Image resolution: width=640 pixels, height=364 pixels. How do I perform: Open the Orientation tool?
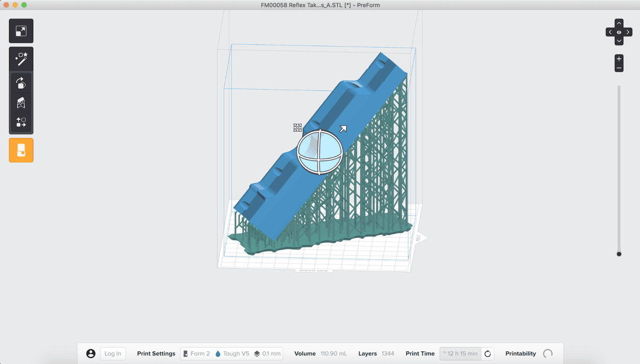21,83
